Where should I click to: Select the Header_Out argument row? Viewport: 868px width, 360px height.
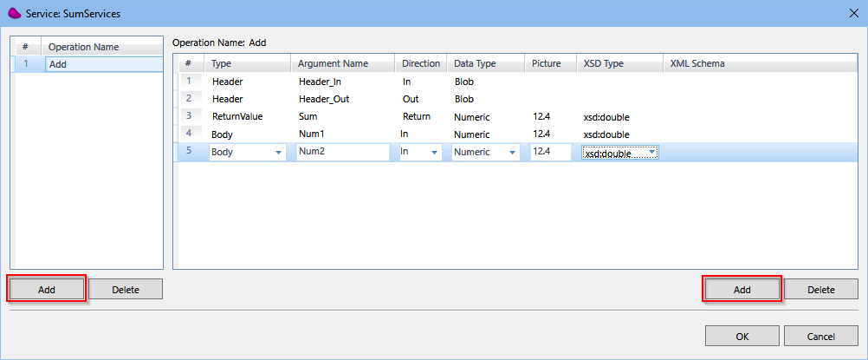click(516, 99)
